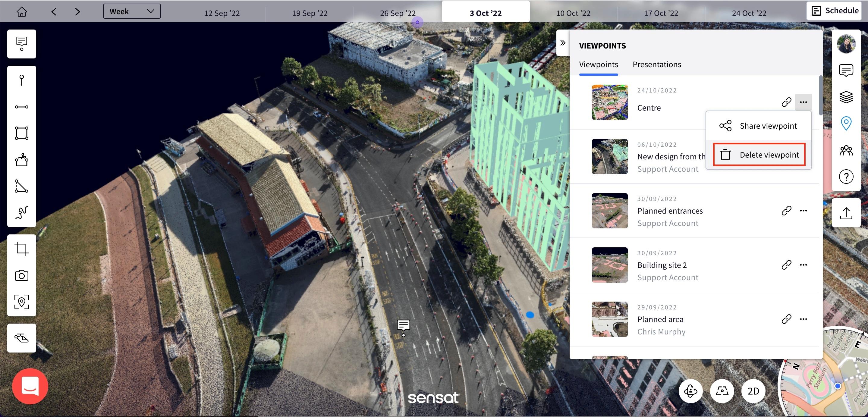Toggle the orbit camera mode button

690,391
